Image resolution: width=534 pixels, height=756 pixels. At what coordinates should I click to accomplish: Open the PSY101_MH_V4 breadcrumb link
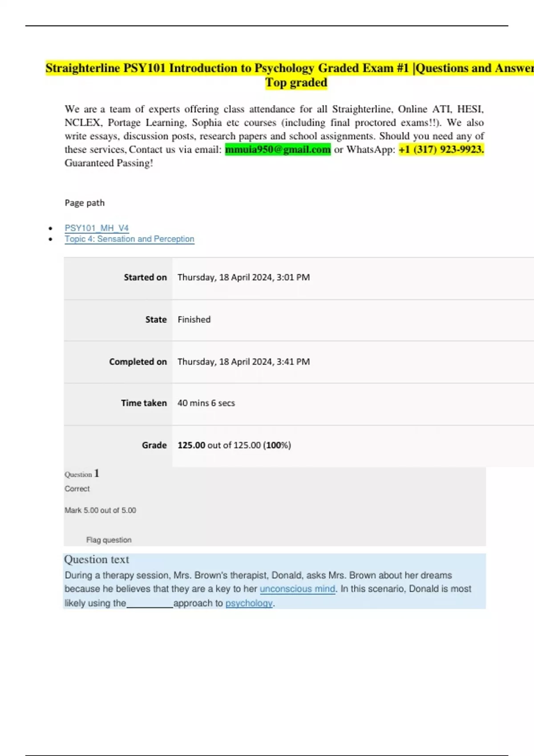[x=97, y=228]
